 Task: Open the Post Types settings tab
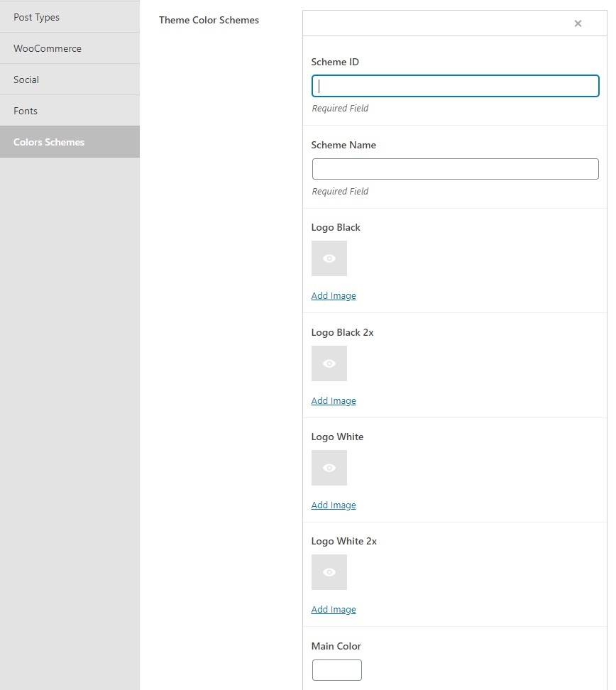(70, 17)
